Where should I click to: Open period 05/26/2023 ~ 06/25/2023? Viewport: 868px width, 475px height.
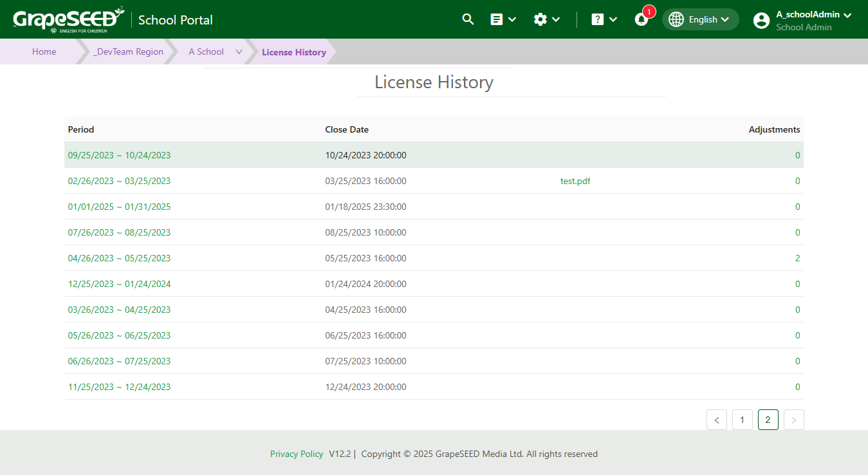(120, 335)
